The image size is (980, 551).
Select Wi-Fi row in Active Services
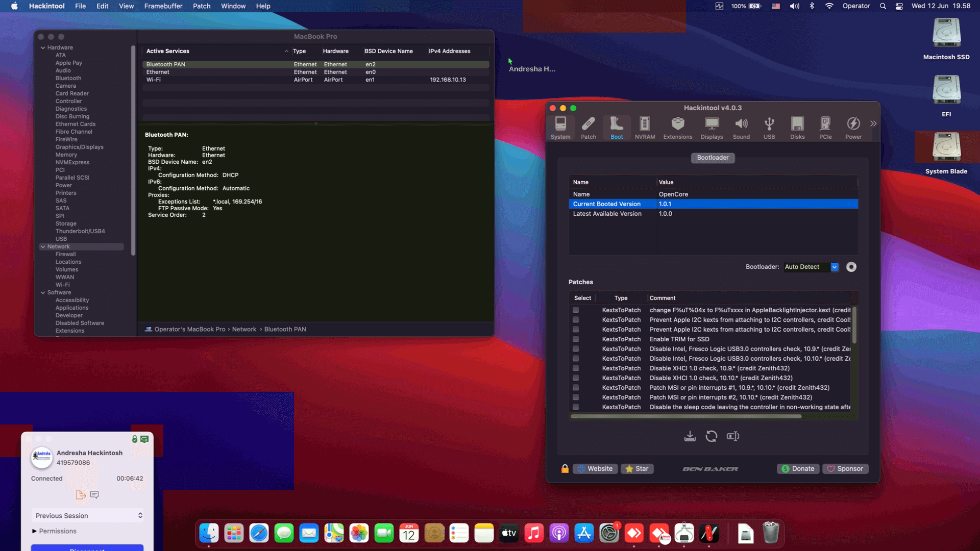315,80
